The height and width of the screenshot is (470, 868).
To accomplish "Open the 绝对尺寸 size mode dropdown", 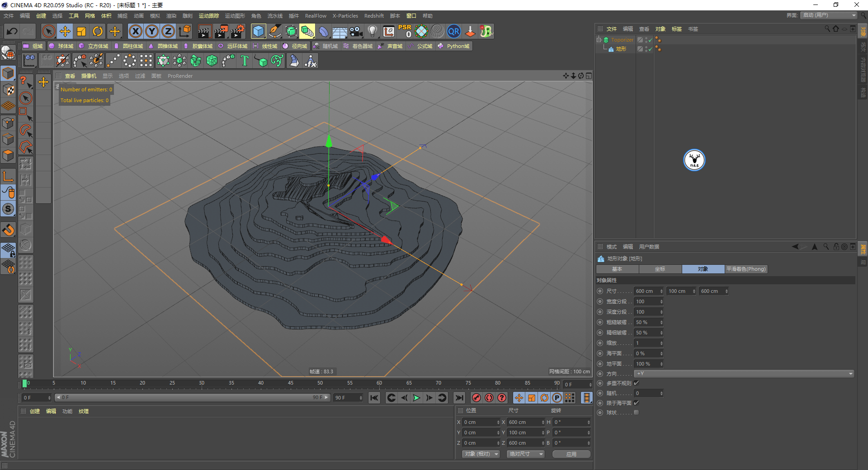I will (x=526, y=454).
